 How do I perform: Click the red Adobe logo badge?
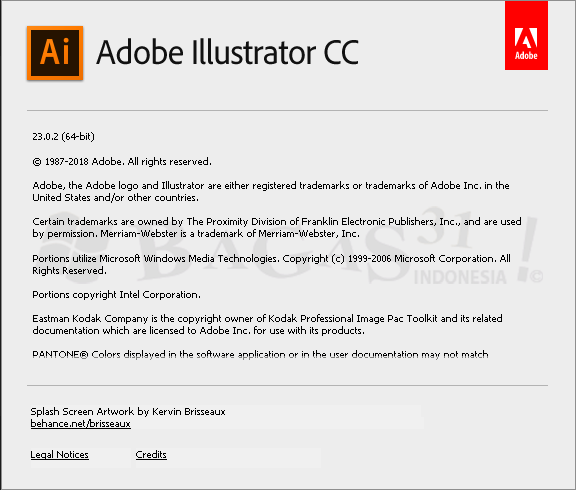[x=526, y=35]
